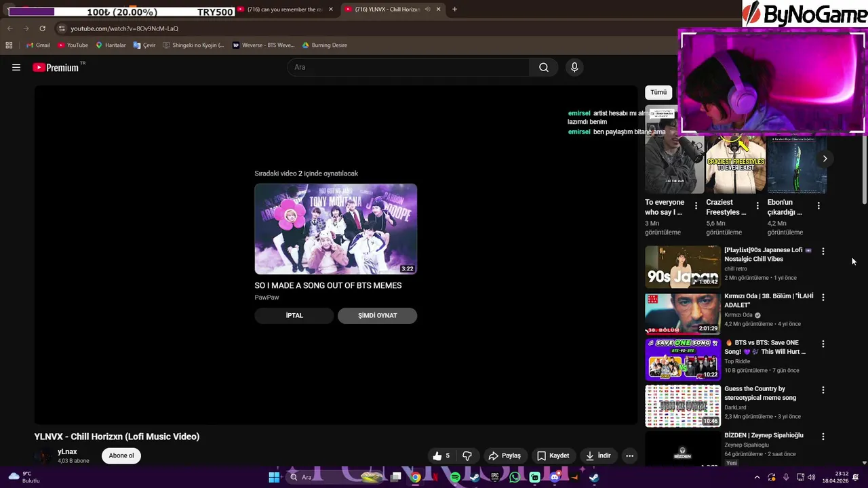The image size is (868, 488).
Task: Open Kırmızı Oda 38. Bölüm thumbnail
Action: point(683,313)
